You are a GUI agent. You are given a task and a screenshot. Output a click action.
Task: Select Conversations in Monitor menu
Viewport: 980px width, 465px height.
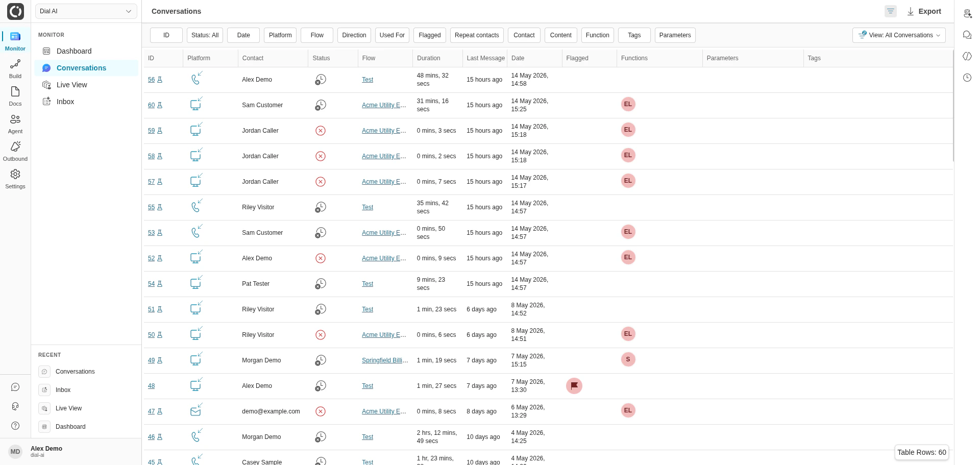click(86, 68)
